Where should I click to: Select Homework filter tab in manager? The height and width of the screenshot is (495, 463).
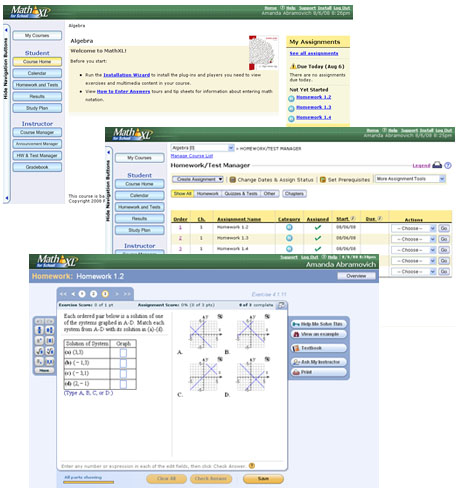point(207,194)
